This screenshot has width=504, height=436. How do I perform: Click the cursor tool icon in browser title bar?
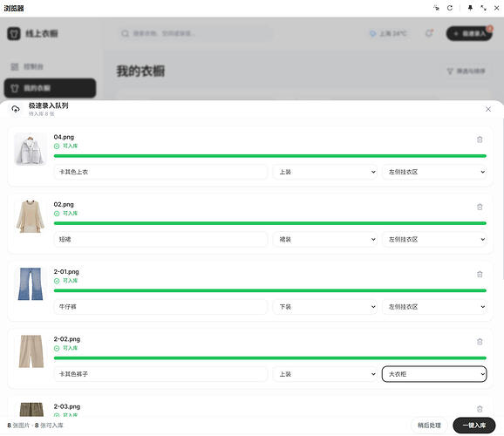pos(436,8)
